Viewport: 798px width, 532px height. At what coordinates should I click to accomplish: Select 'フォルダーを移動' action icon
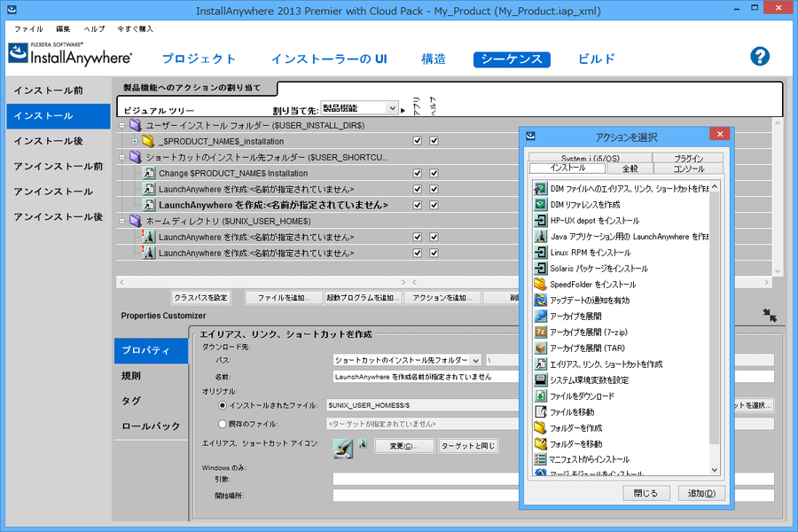[540, 444]
